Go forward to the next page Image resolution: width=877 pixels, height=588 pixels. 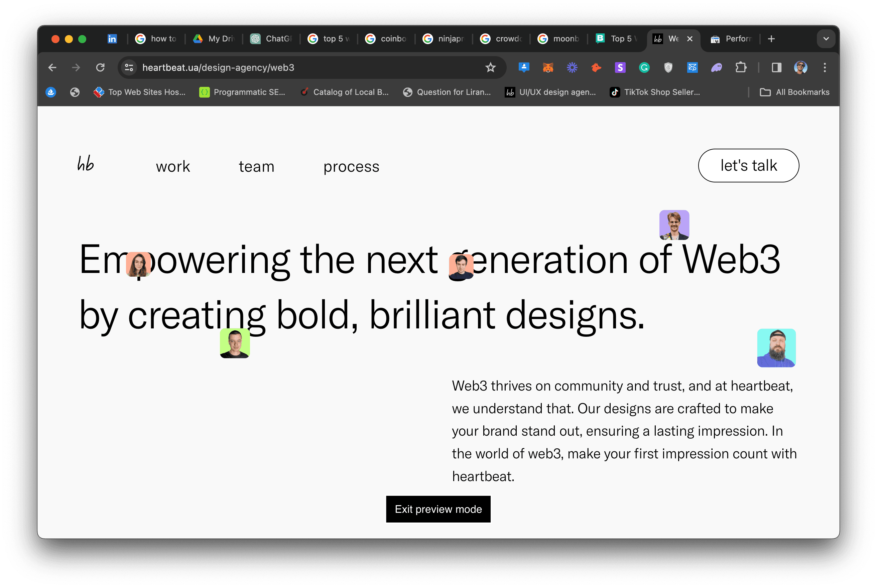click(76, 67)
